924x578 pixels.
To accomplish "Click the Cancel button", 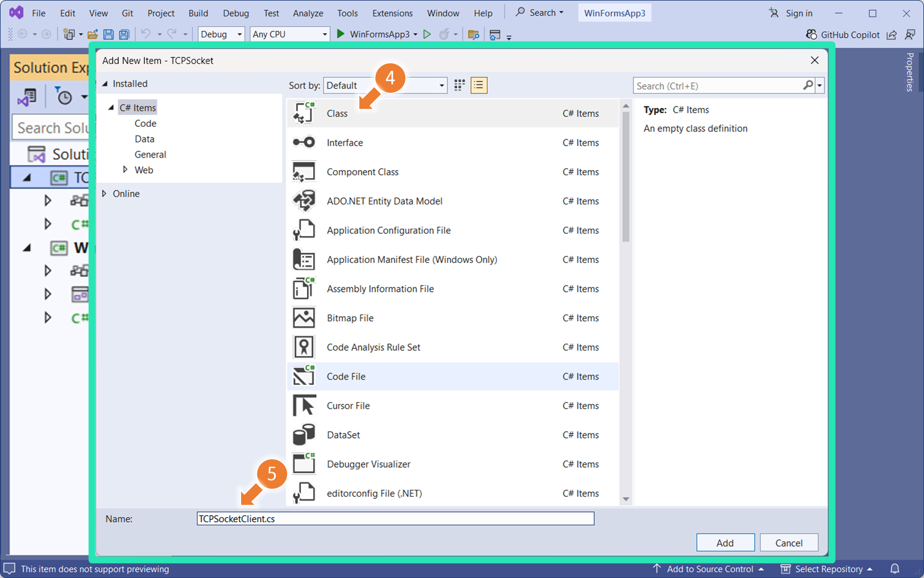I will [789, 542].
